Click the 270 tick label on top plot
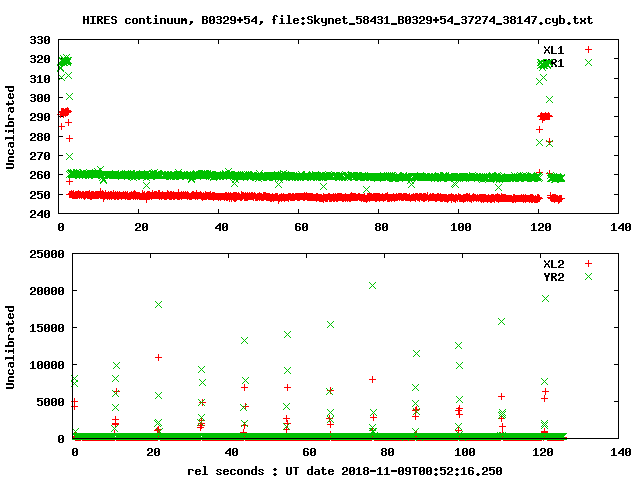 [x=40, y=156]
